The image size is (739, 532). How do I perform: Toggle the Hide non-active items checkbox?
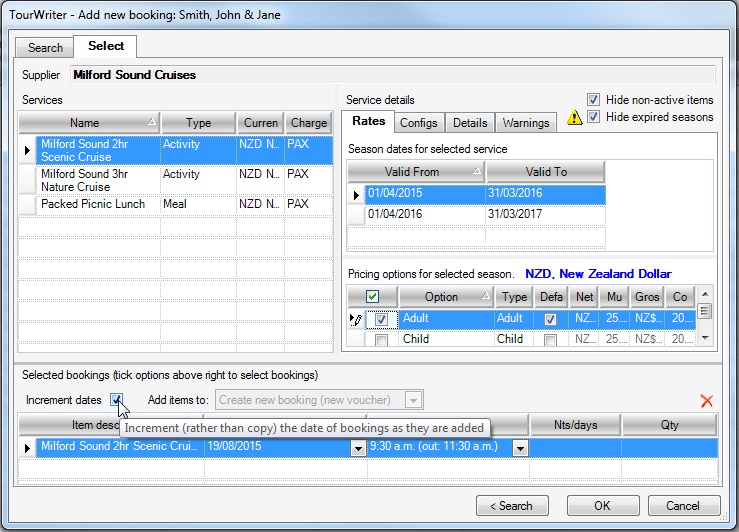pyautogui.click(x=594, y=100)
